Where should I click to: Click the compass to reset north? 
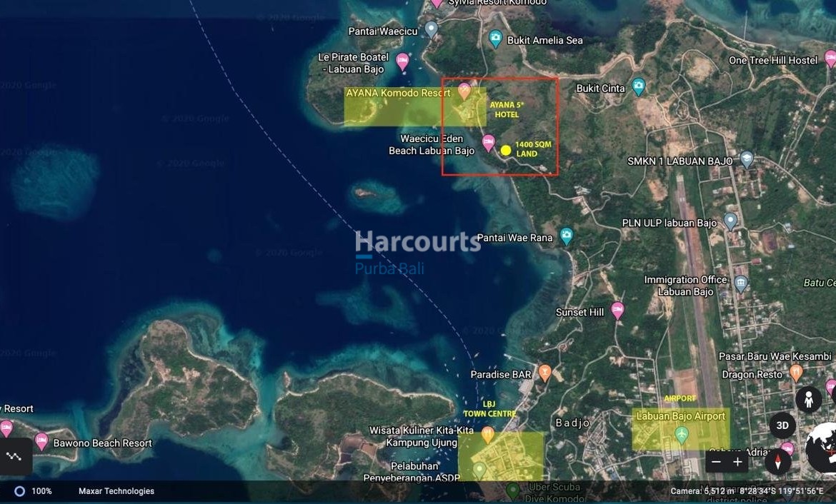778,461
